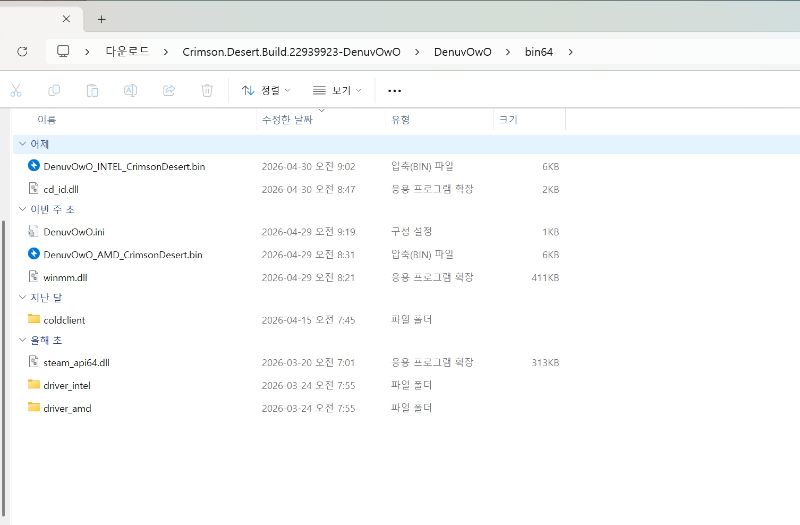Click the Cut scissors icon
Screen dimensions: 800x525
pyautogui.click(x=16, y=91)
